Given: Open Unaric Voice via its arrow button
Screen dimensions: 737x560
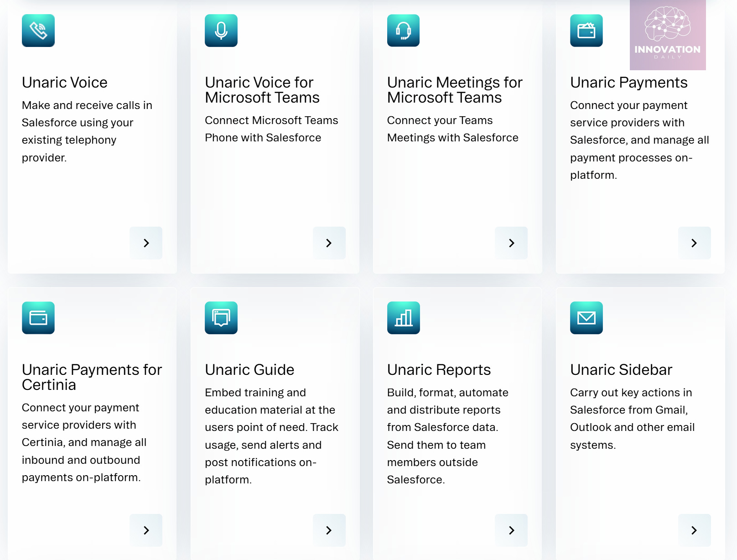Looking at the screenshot, I should coord(146,243).
